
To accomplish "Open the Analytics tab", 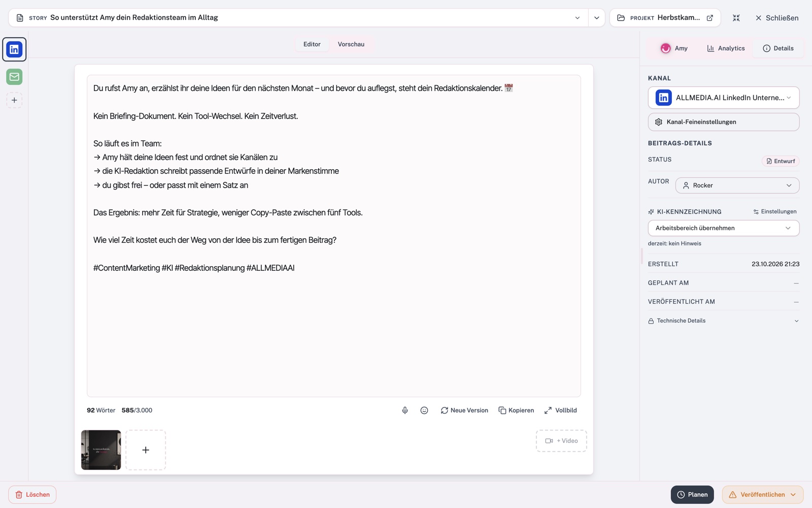I will coord(726,48).
